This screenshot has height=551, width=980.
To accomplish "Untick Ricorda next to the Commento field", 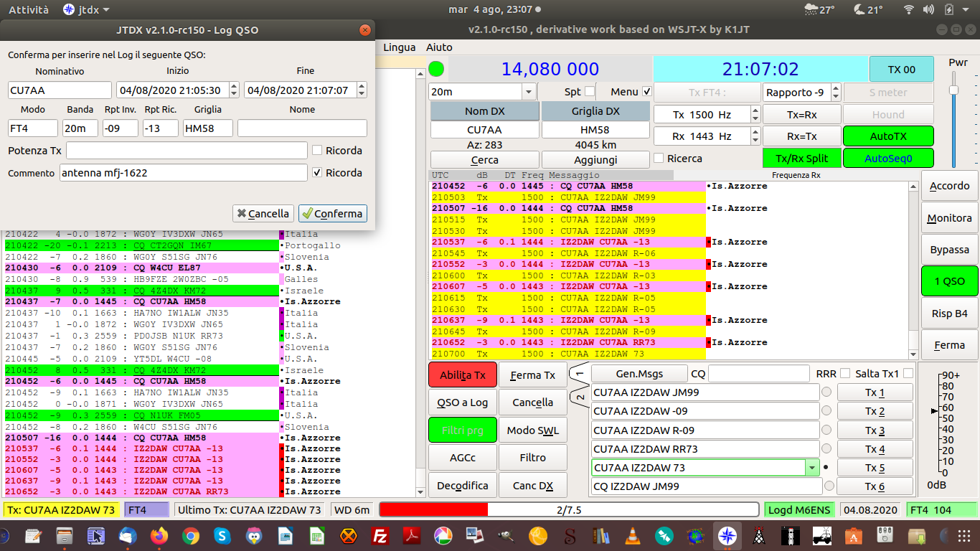I will (x=317, y=173).
